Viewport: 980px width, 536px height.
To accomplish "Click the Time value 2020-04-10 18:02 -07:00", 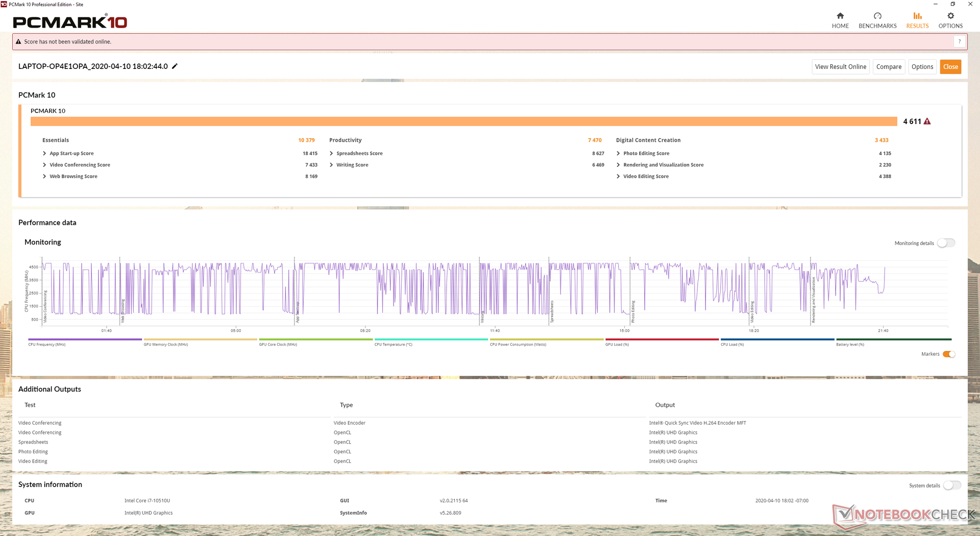I will 781,501.
